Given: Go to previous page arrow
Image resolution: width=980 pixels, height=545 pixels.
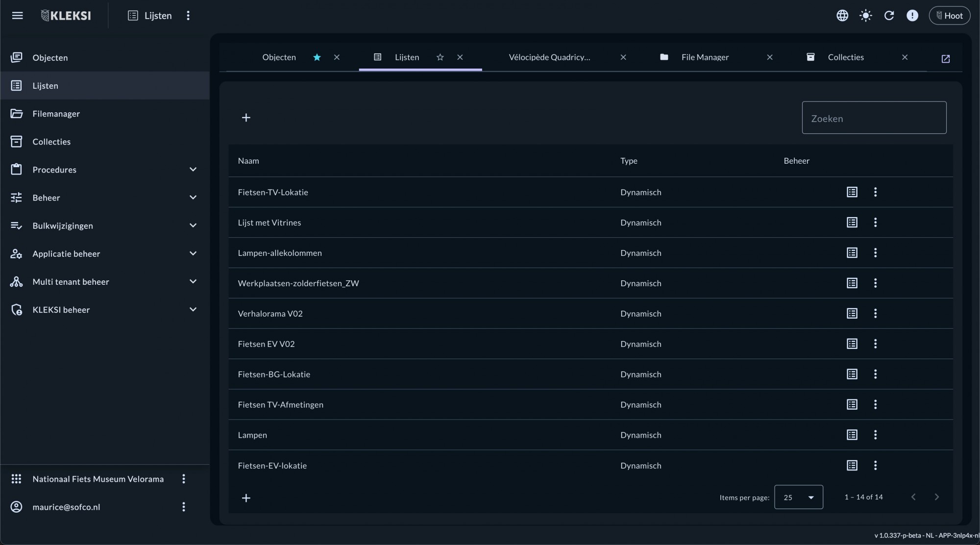Looking at the screenshot, I should pyautogui.click(x=913, y=497).
